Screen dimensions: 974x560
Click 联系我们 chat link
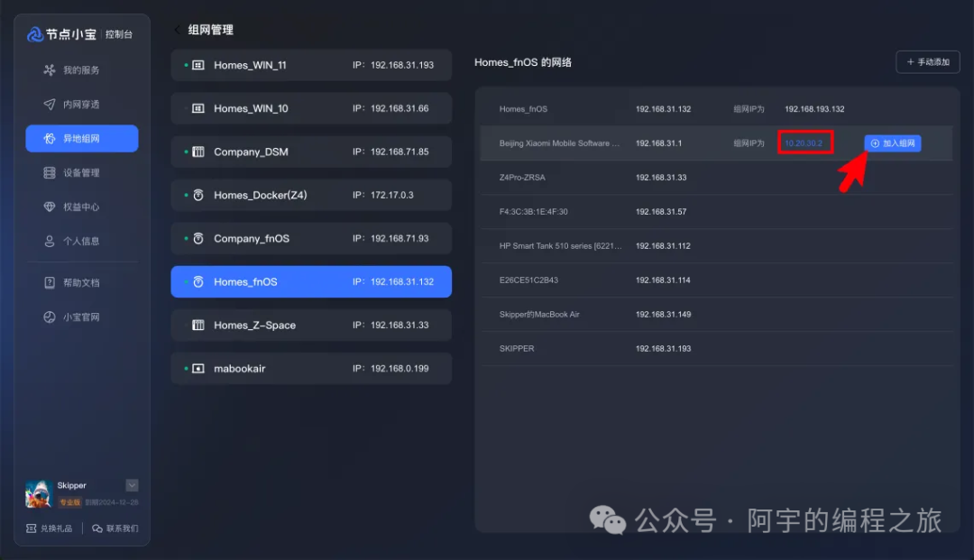tap(115, 528)
